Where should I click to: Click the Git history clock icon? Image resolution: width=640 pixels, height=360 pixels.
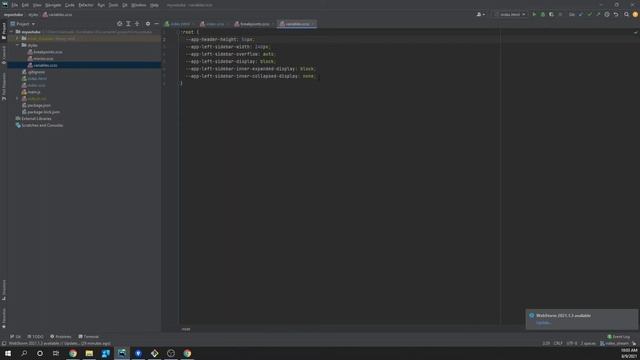(607, 14)
